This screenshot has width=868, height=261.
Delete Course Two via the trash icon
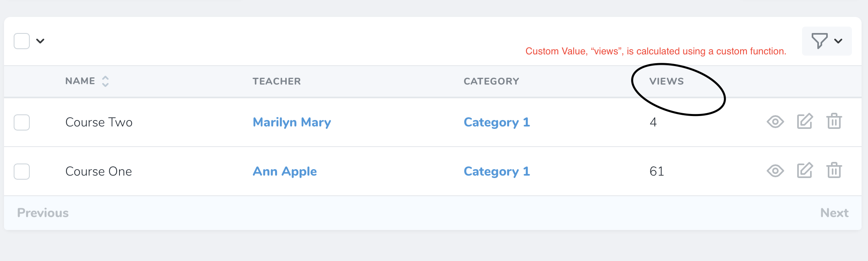click(834, 122)
